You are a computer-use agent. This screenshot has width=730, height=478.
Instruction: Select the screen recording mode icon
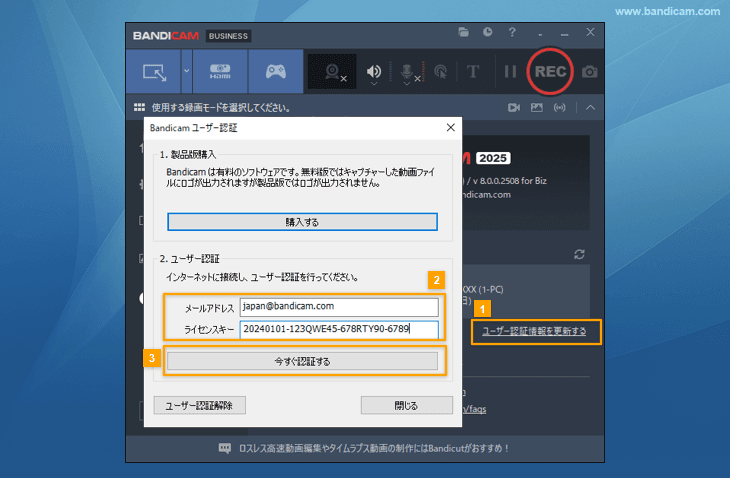tap(154, 72)
